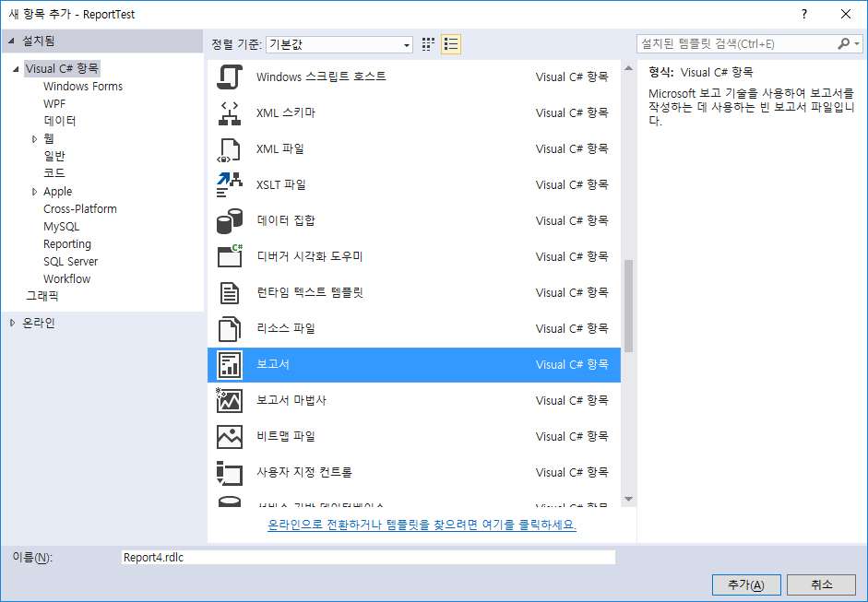Open the online template search link
The height and width of the screenshot is (602, 868).
pos(422,525)
